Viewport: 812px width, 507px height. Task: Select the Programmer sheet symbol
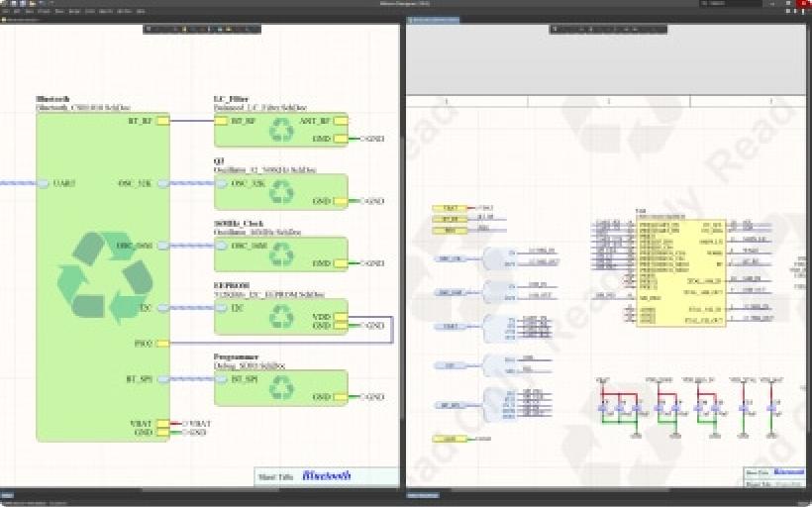coord(280,387)
